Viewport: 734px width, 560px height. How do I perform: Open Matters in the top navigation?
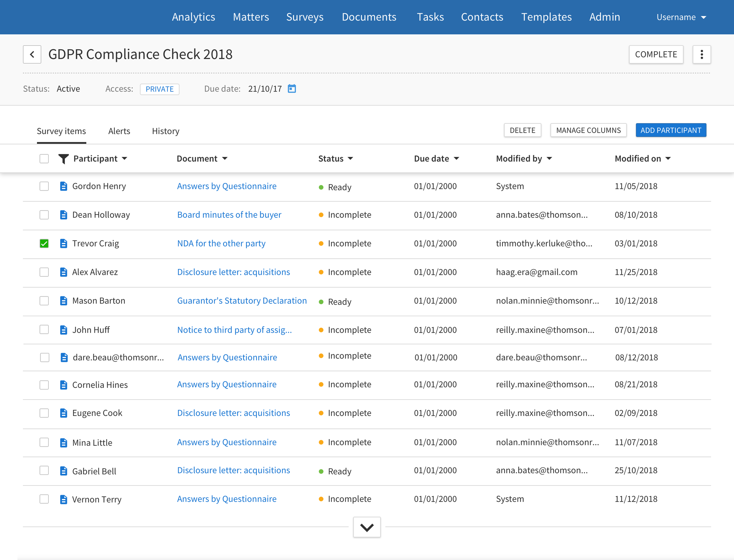[x=251, y=17]
